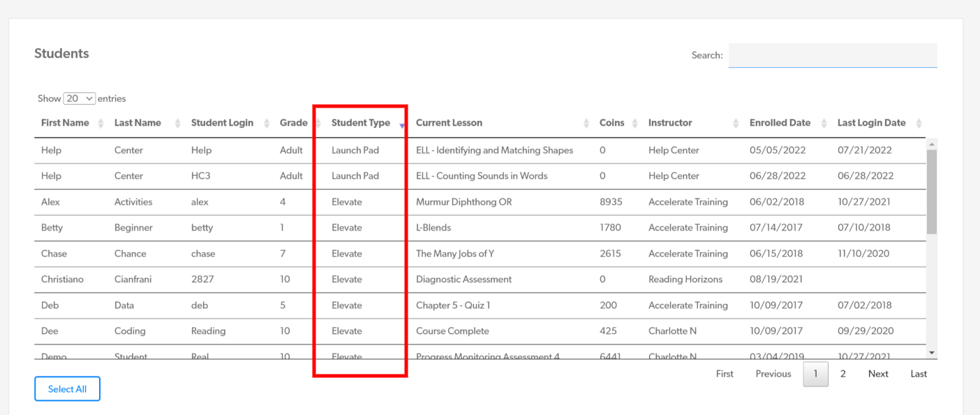Viewport: 980px width, 415px height.
Task: Click the enrolled date "05/05/2022"
Action: click(x=778, y=150)
